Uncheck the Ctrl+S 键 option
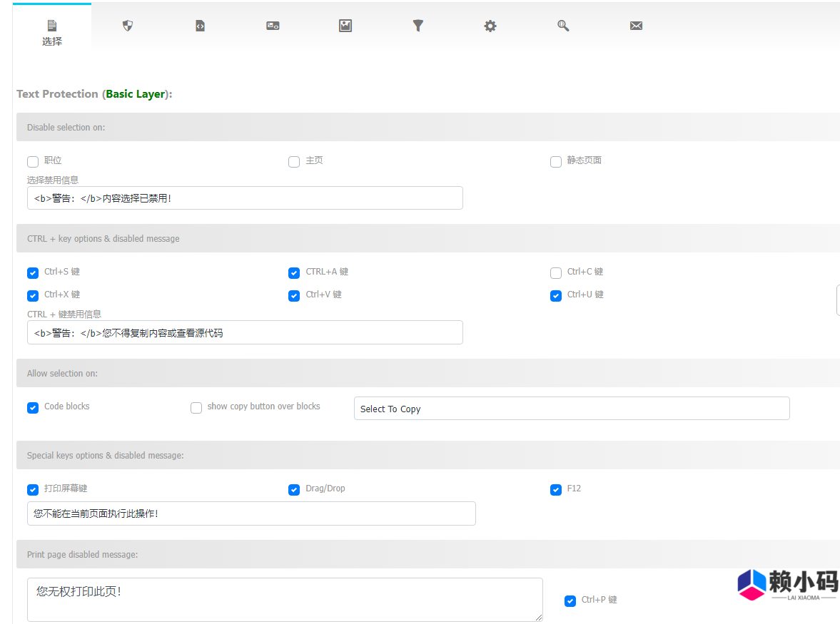Screen dimensions: 840x624 [33, 272]
